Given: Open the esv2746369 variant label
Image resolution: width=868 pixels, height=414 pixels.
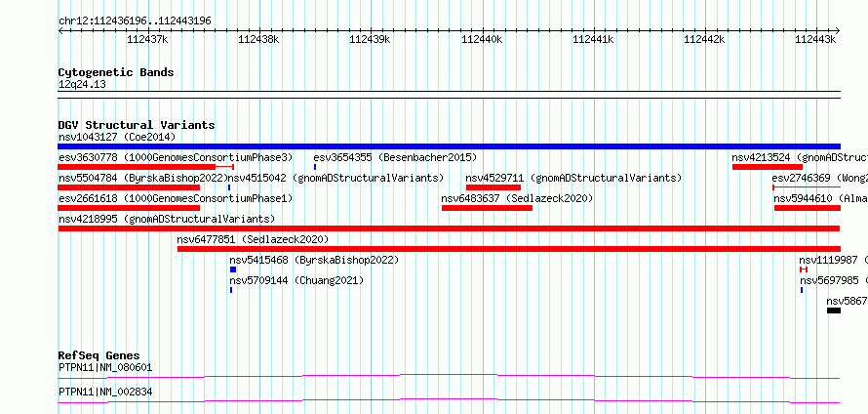Looking at the screenshot, I should 819,178.
